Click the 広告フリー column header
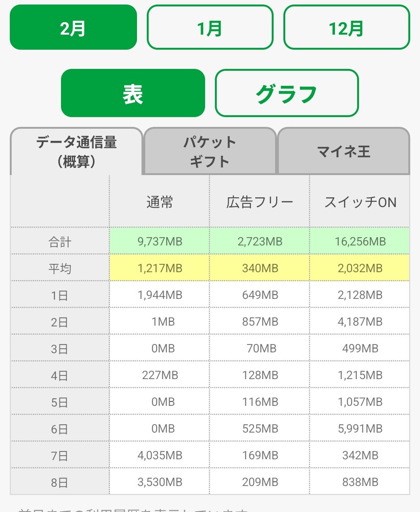 pos(260,202)
